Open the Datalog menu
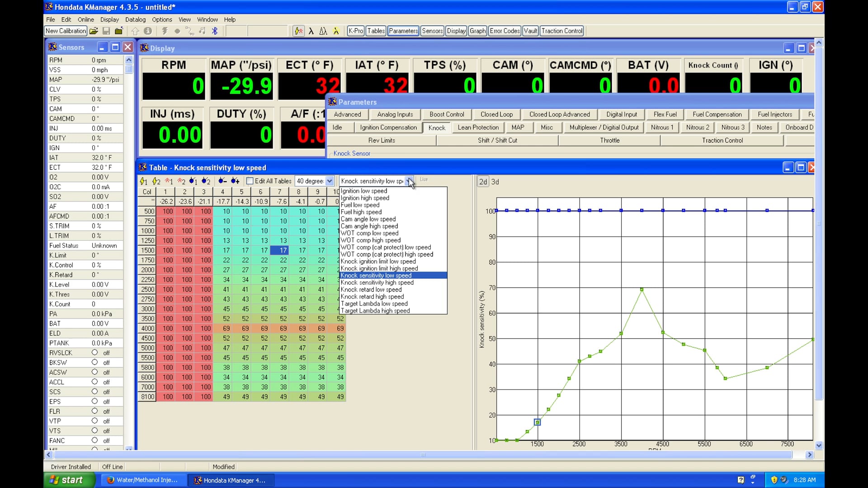868x488 pixels. click(135, 19)
